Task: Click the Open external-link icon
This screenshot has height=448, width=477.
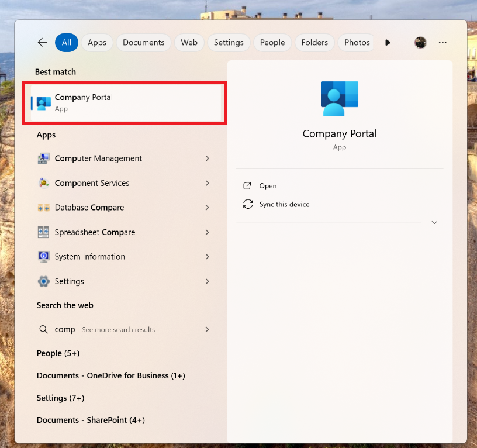Action: coord(247,185)
